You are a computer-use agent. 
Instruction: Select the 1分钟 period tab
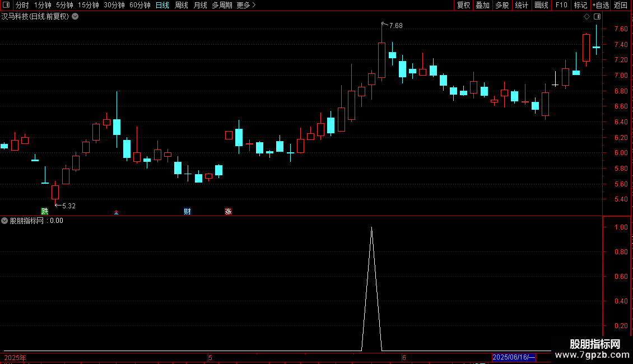pyautogui.click(x=43, y=5)
